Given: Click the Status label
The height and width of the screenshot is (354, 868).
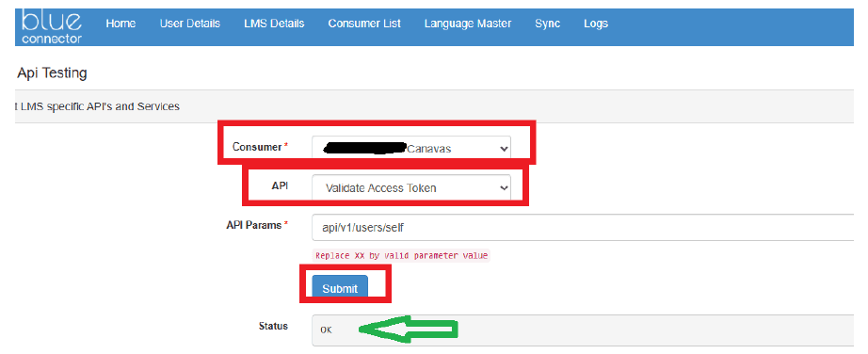Looking at the screenshot, I should coord(273,326).
